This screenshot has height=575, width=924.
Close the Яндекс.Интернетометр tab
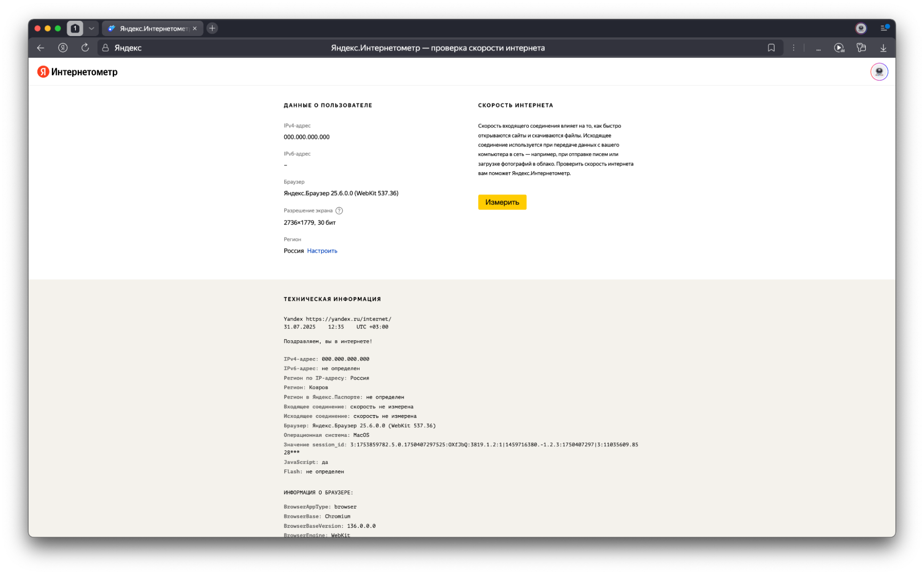click(195, 28)
